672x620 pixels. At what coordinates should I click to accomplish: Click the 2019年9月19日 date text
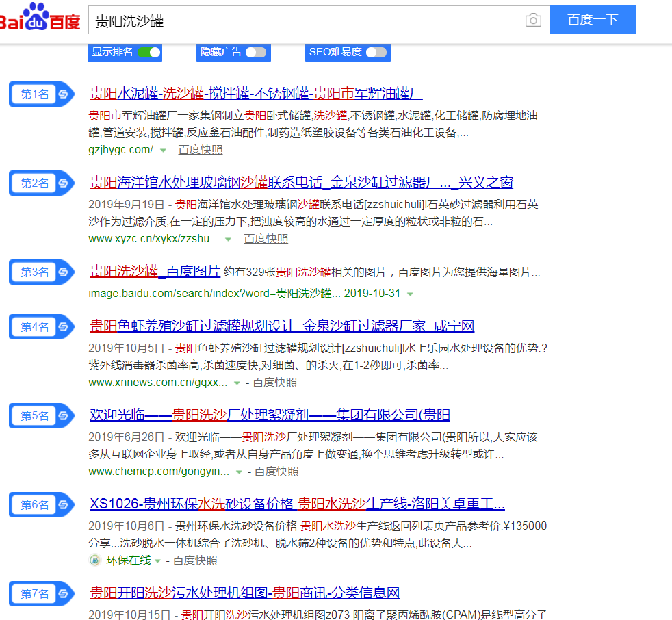(x=127, y=205)
